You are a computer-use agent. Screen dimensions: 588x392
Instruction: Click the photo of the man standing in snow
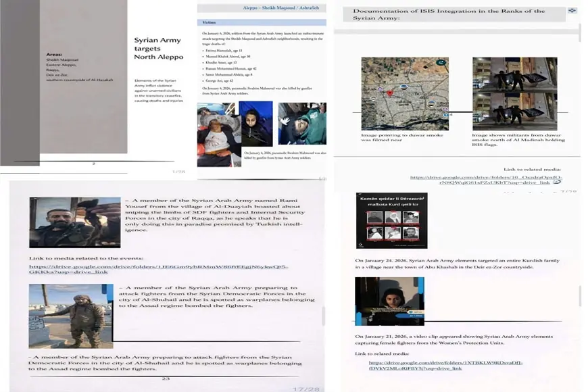70,316
